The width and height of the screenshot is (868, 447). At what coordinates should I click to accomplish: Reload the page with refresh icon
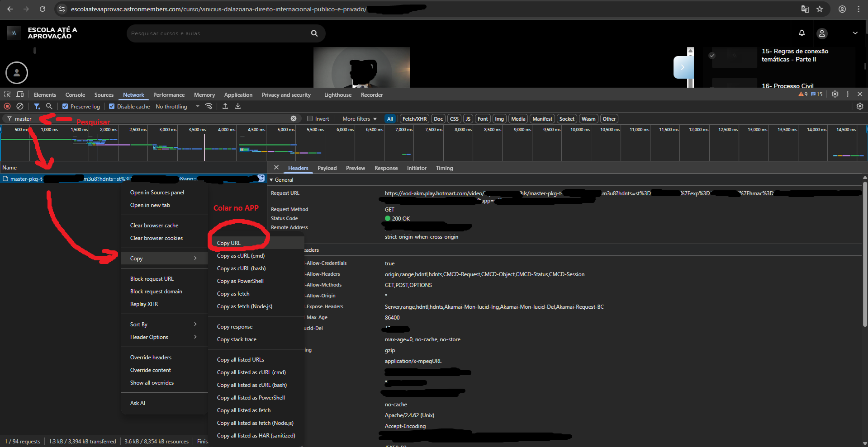coord(43,9)
